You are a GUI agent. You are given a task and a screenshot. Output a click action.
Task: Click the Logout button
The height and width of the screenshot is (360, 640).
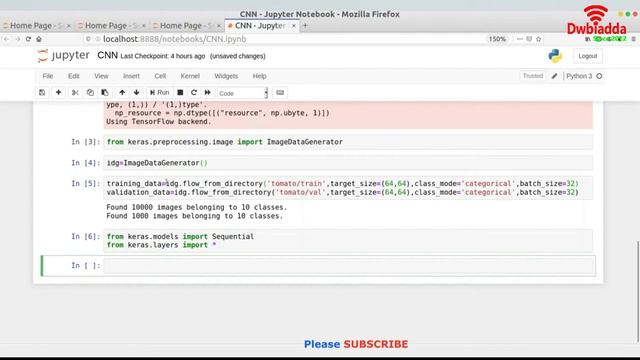pyautogui.click(x=588, y=56)
